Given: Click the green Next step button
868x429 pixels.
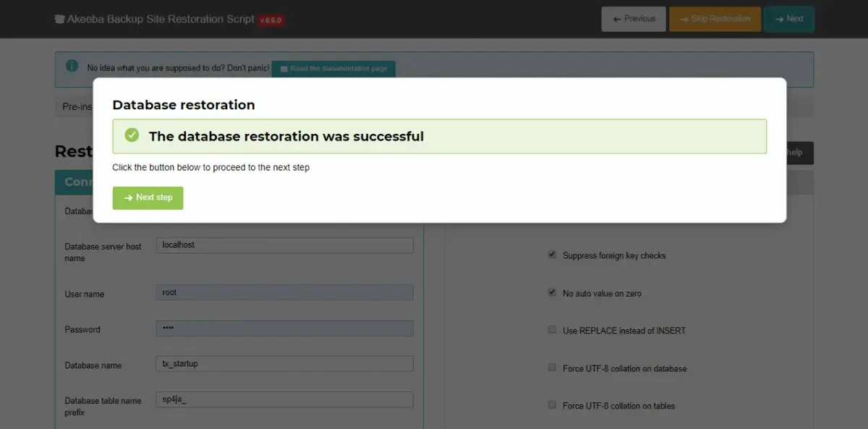Looking at the screenshot, I should tap(148, 197).
